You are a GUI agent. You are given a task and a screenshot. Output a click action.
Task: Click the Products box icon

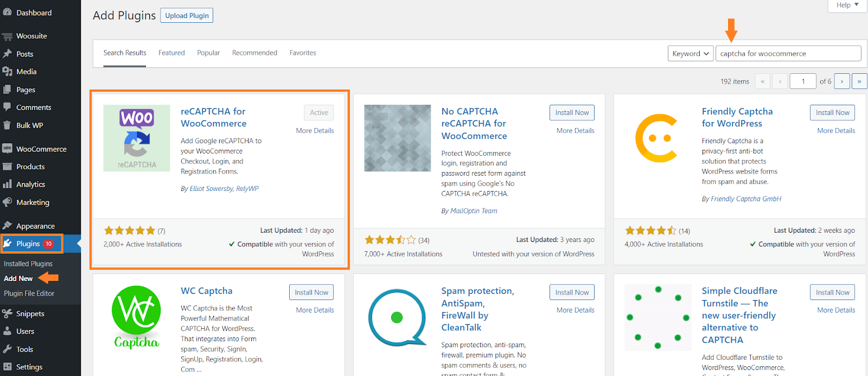7,167
